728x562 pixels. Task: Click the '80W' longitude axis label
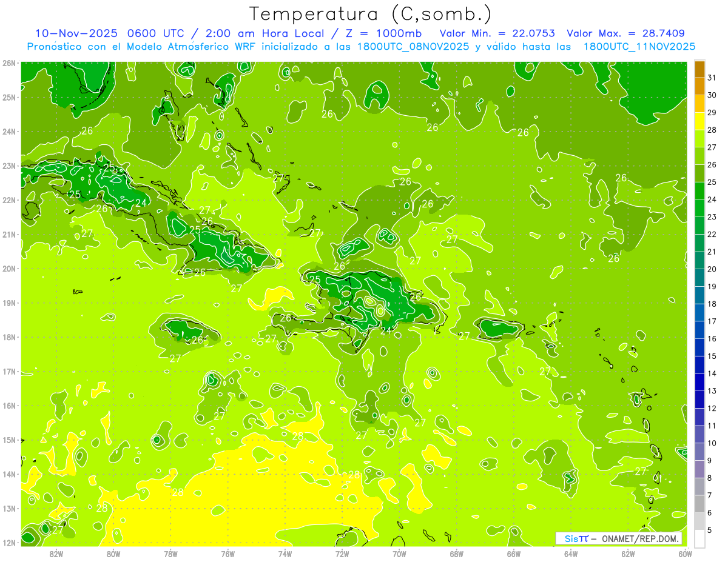point(113,554)
